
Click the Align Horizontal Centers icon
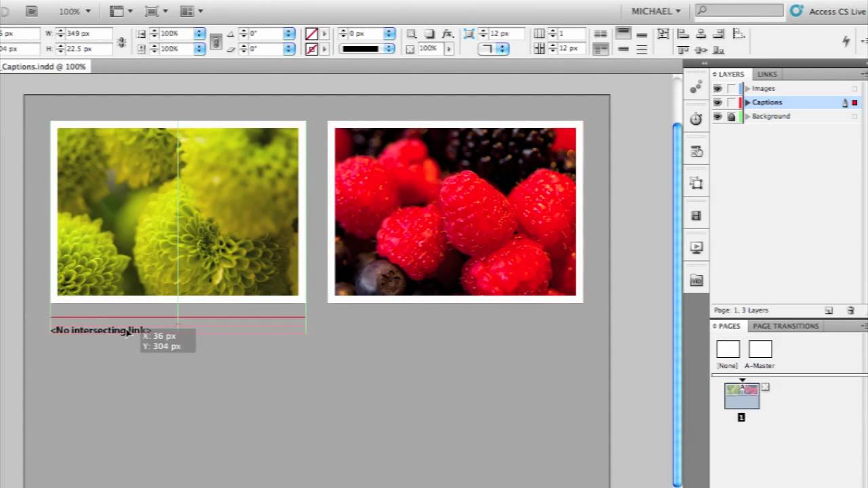coord(701,34)
